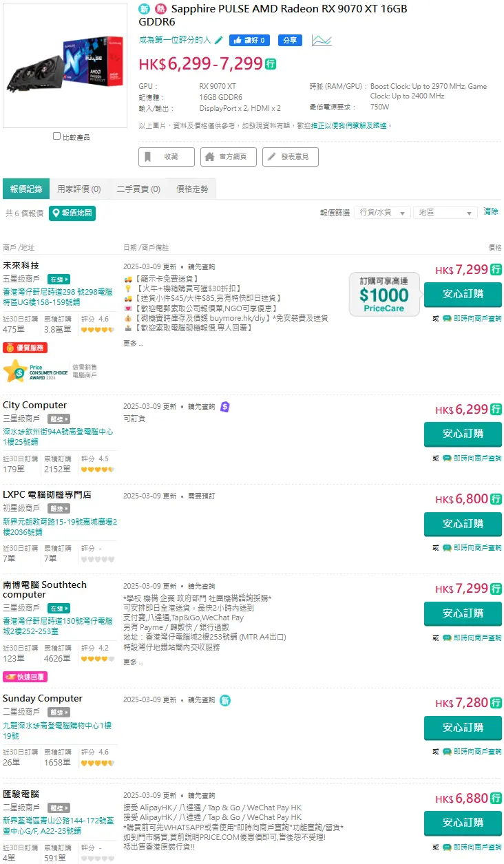504x864 pixels.
Task: Expand 更多 in Southtech remarks
Action: pyautogui.click(x=133, y=662)
